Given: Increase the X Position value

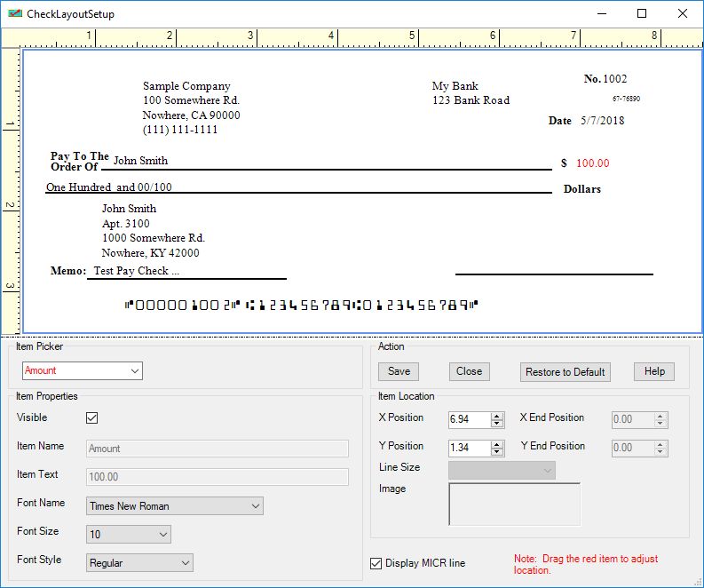Looking at the screenshot, I should 496,416.
